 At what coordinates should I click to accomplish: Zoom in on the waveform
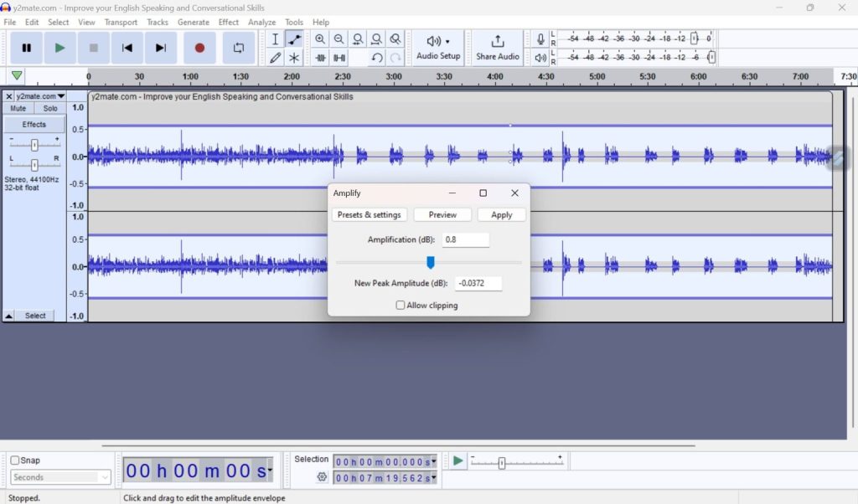coord(320,39)
